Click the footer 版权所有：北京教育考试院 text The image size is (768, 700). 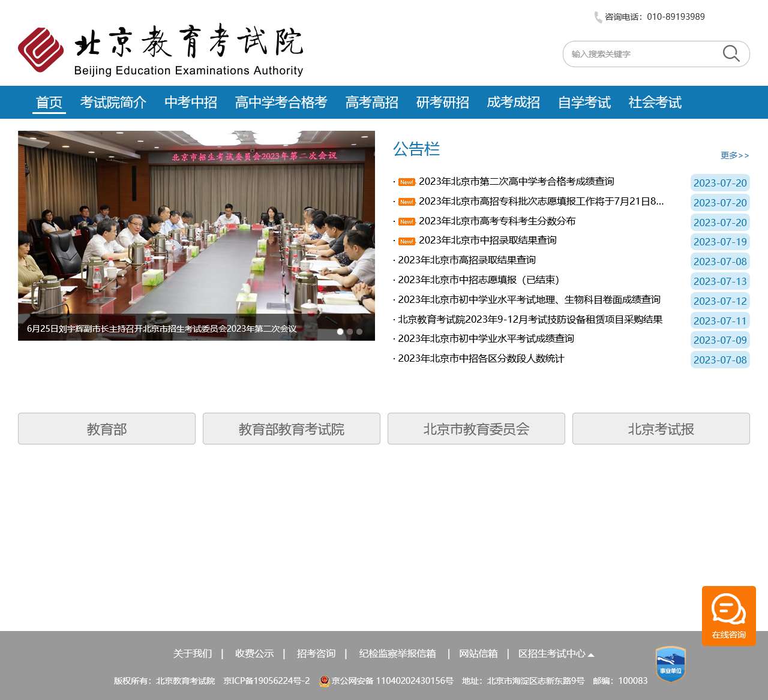coord(164,681)
